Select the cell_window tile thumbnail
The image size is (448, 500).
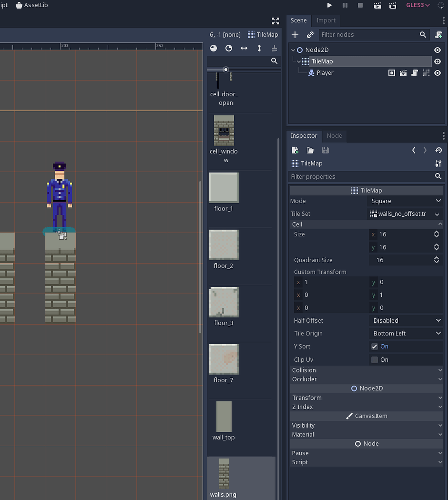(x=224, y=131)
